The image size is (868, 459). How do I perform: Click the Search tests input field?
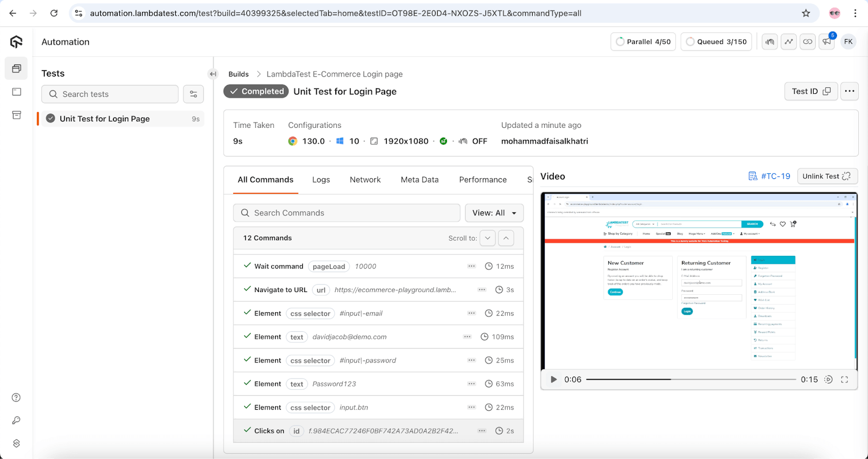coord(110,94)
